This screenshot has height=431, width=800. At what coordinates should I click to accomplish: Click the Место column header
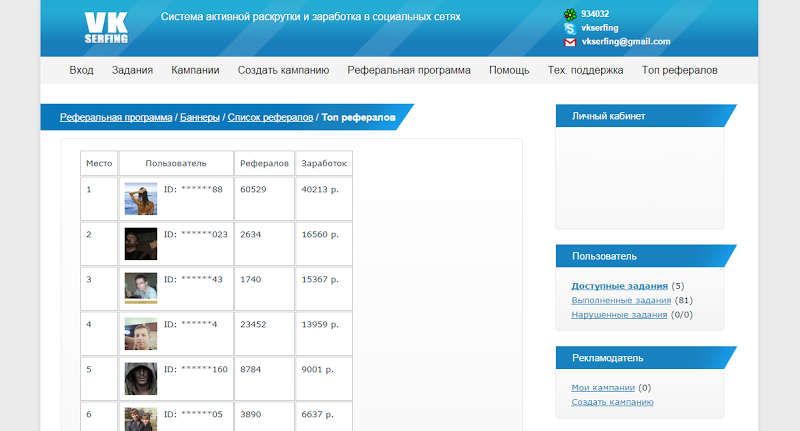point(99,163)
